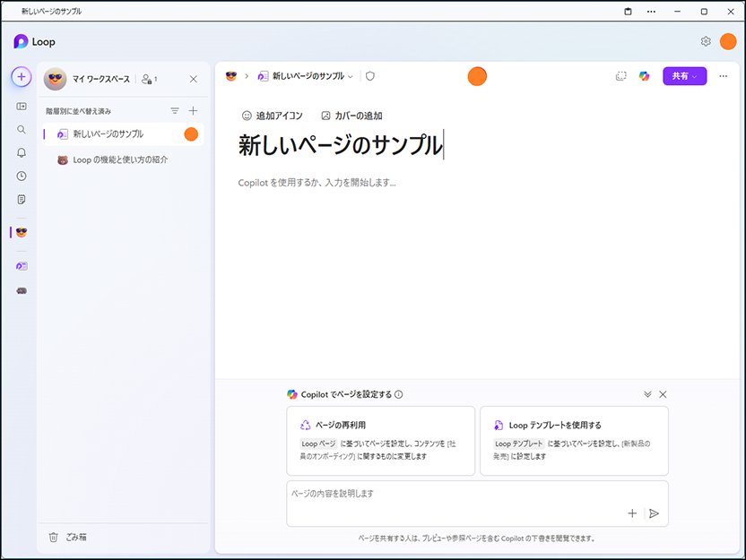Choose the ページの再利用 card

(380, 441)
